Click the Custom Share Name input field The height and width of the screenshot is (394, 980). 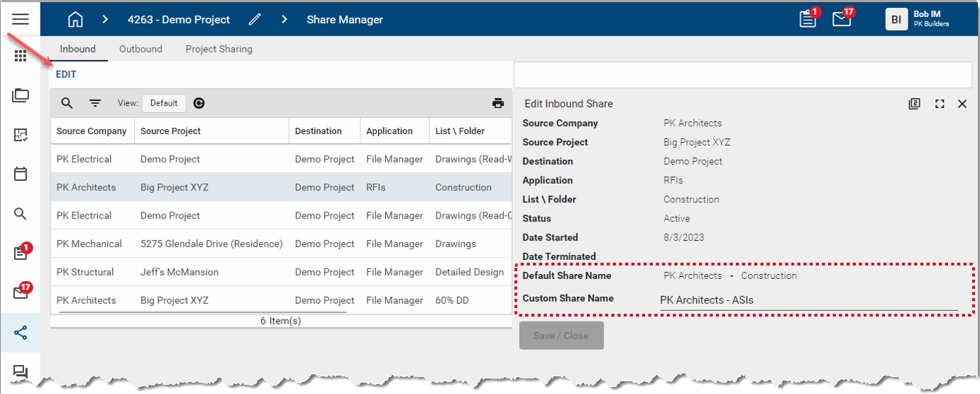coord(808,300)
